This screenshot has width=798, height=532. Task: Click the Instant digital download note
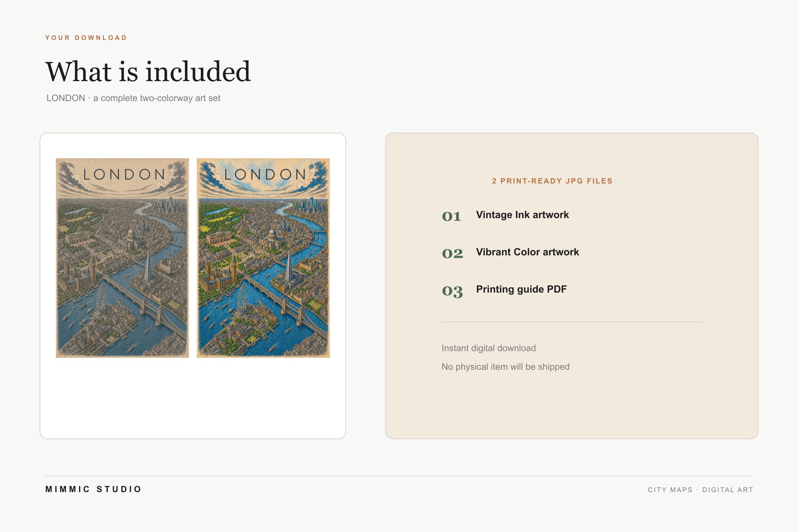(x=489, y=348)
